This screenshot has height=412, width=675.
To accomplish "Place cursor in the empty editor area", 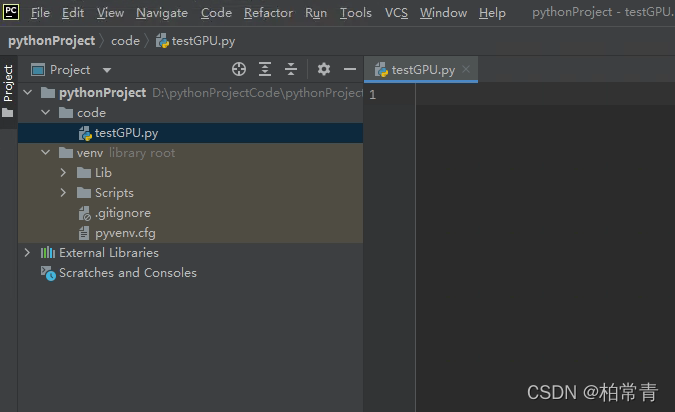I will [545, 248].
